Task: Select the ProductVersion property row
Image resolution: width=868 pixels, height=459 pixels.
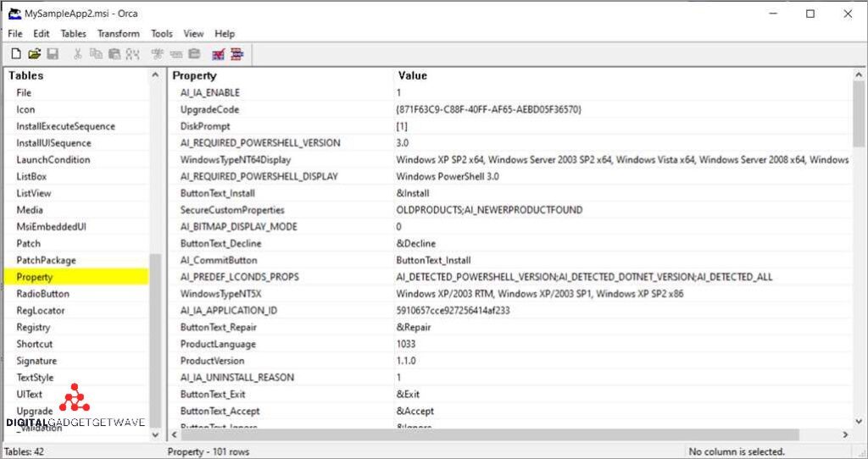Action: [212, 361]
